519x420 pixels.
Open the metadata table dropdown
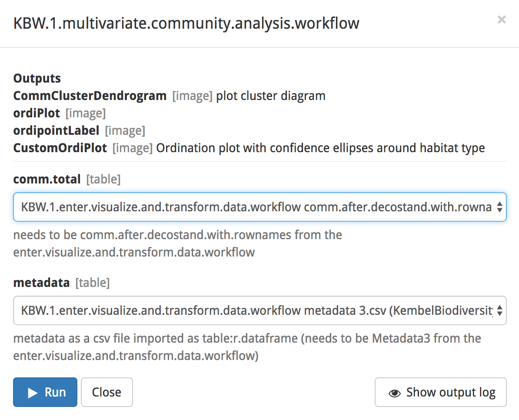[x=260, y=310]
